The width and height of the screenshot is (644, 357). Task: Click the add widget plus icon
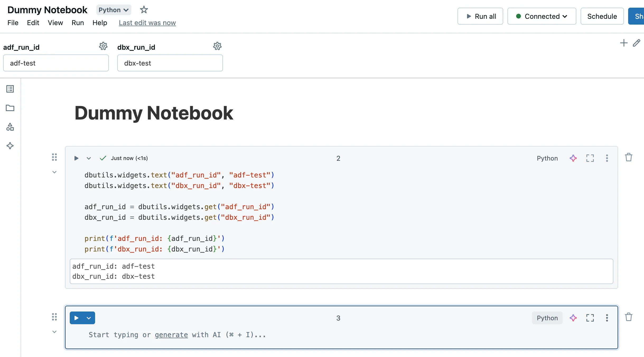[624, 43]
